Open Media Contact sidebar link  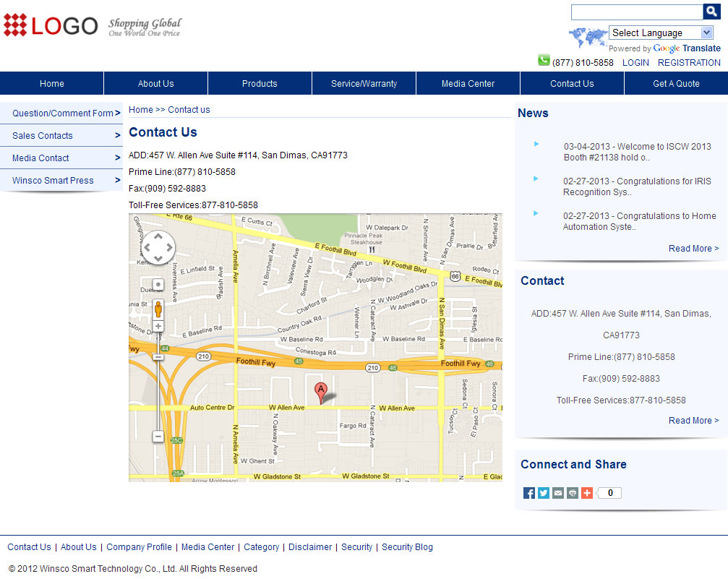[x=40, y=158]
